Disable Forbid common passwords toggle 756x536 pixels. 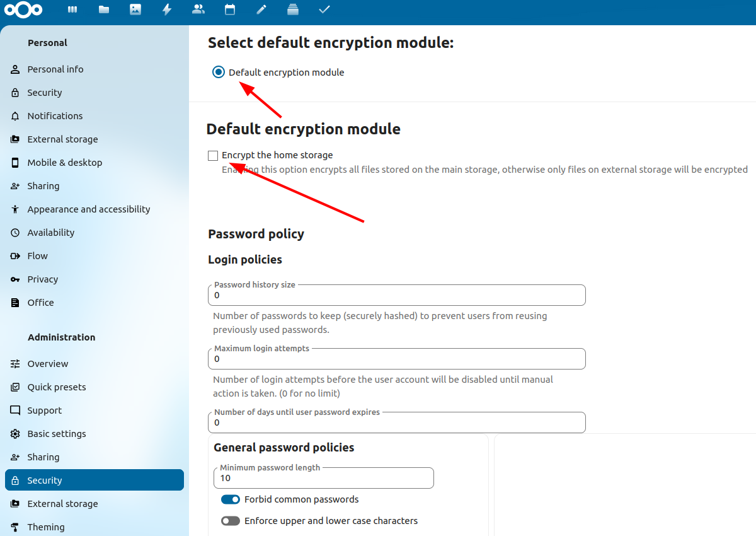pos(231,499)
